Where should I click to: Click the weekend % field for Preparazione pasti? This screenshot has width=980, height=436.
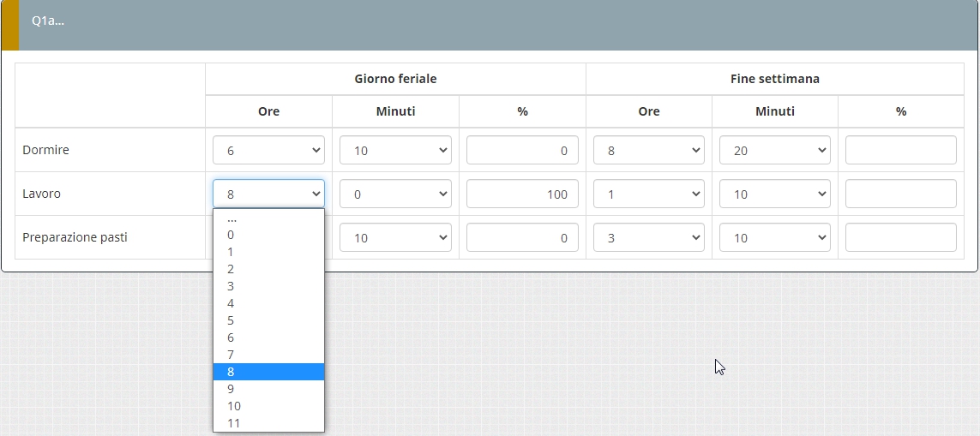click(x=900, y=237)
